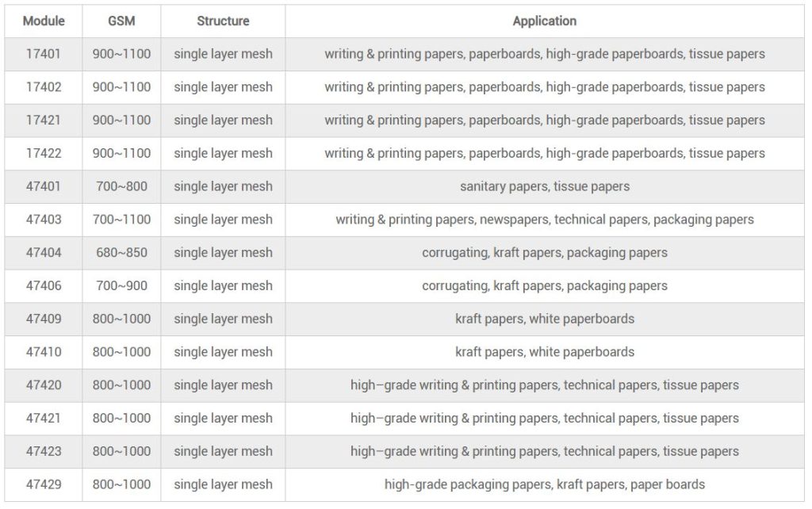Select application text mentioning newspapers
812x509 pixels.
click(544, 220)
